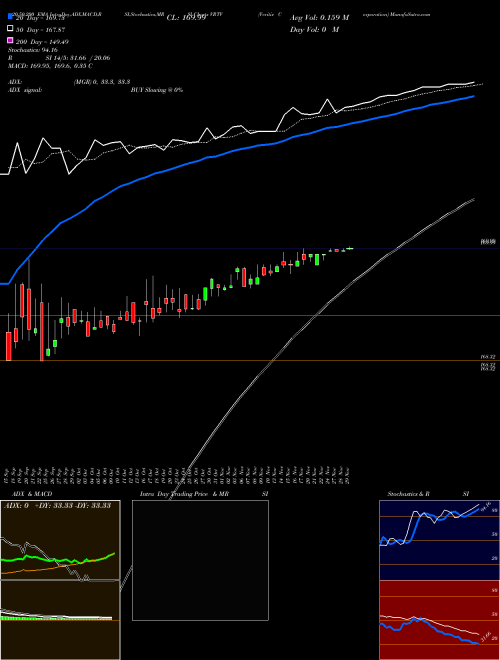Viewport: 500px width, 660px height.
Task: Click the 'SI 14/3: 31.66 / 20.66' reading
Action: coord(78,58)
